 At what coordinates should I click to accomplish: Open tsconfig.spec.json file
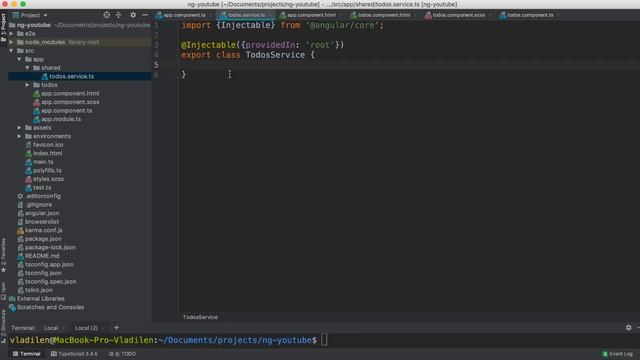pos(50,282)
